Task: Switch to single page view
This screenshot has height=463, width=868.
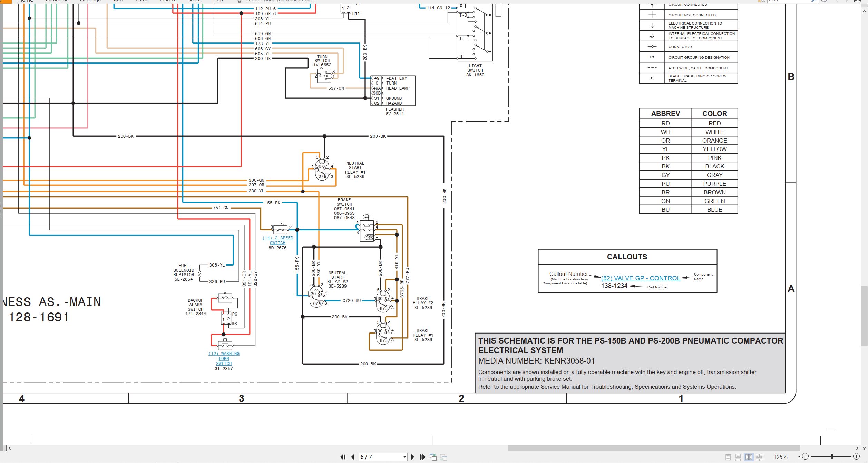Action: point(728,457)
